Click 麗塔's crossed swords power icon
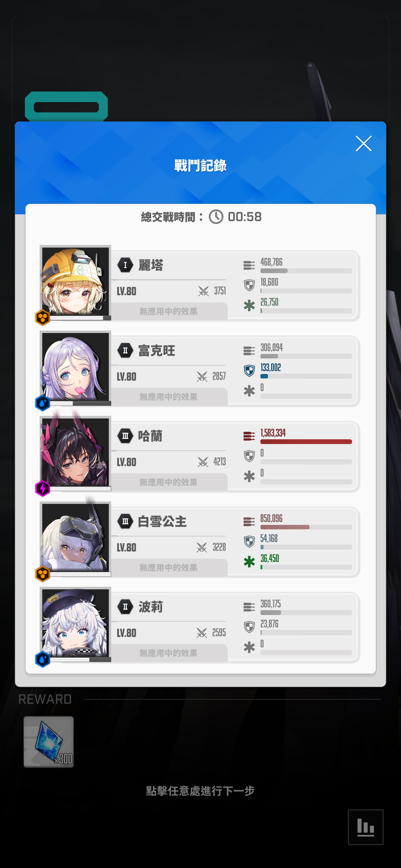The height and width of the screenshot is (868, 401). 203,291
